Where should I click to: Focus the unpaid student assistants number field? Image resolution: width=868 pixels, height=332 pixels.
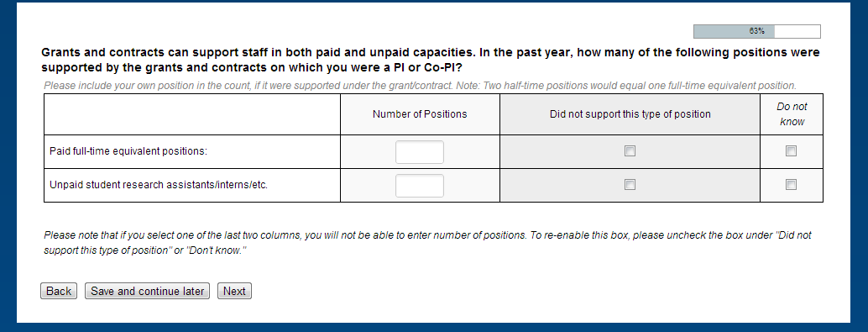[x=420, y=186]
